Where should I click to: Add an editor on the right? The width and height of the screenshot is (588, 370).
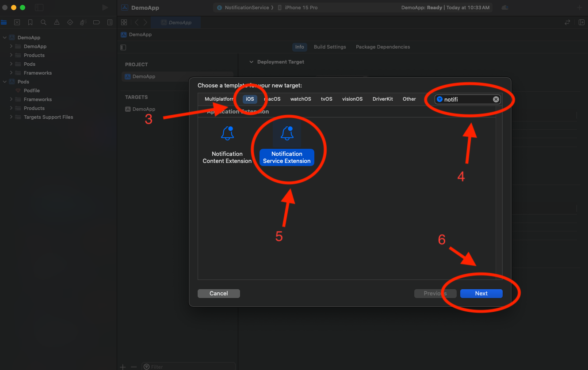582,23
